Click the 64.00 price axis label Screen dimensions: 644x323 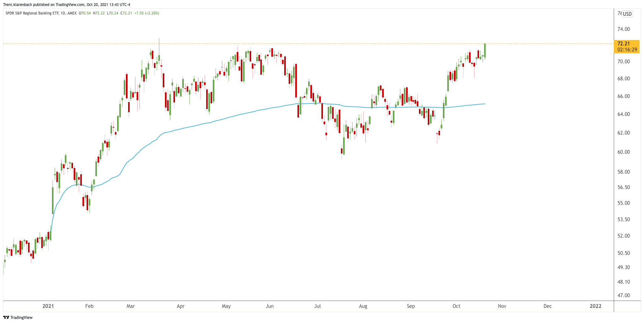pyautogui.click(x=624, y=114)
